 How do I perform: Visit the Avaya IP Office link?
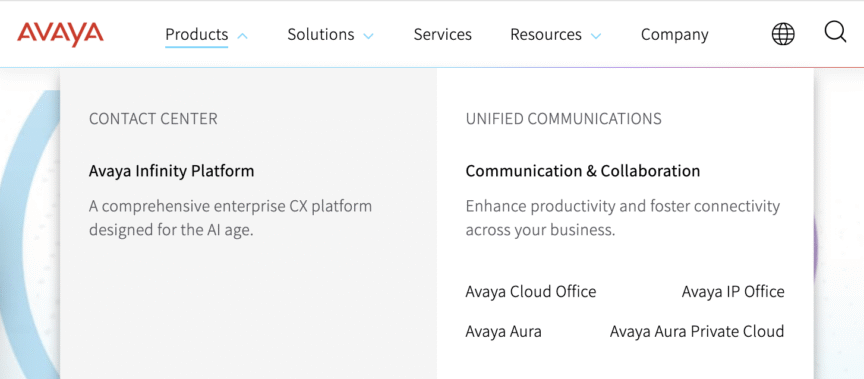[x=733, y=291]
